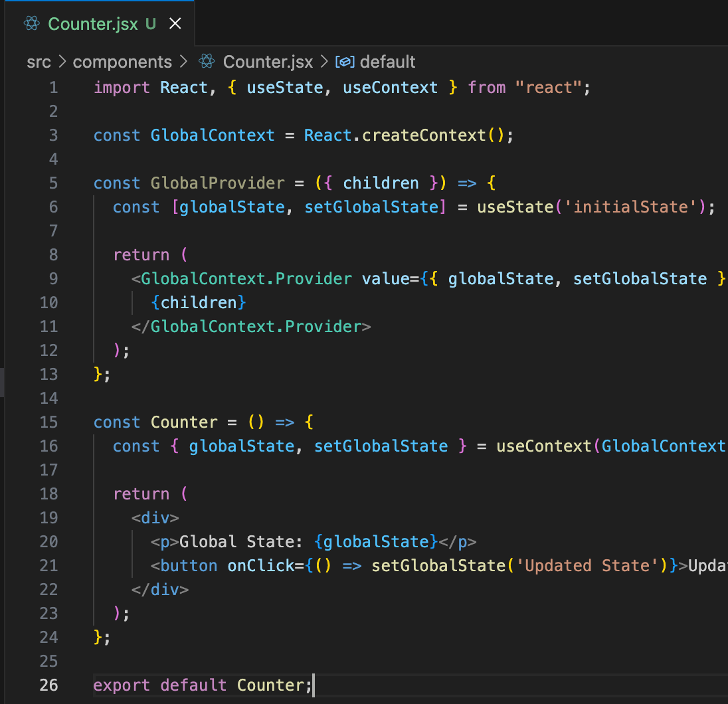Click the chevron between src and components
The image size is (728, 704).
click(62, 62)
